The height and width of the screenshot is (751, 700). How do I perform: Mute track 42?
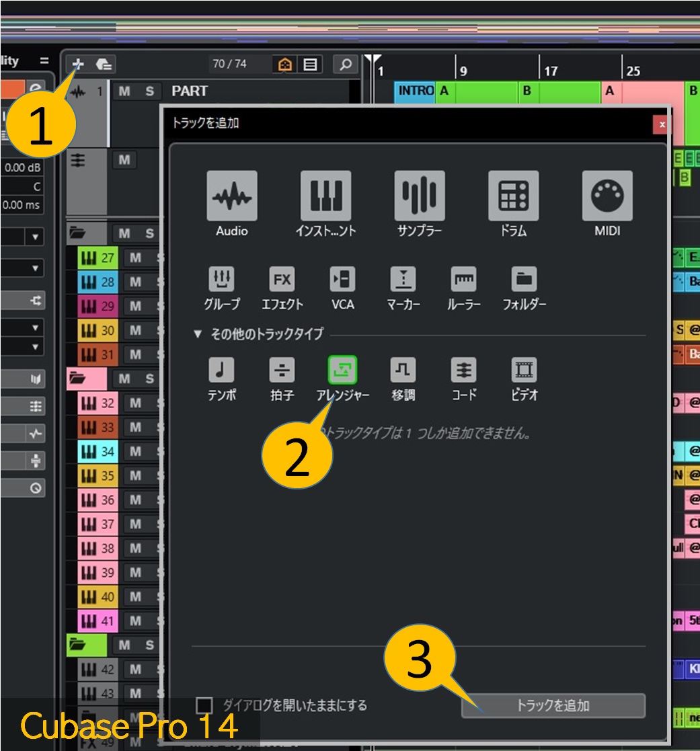[136, 669]
